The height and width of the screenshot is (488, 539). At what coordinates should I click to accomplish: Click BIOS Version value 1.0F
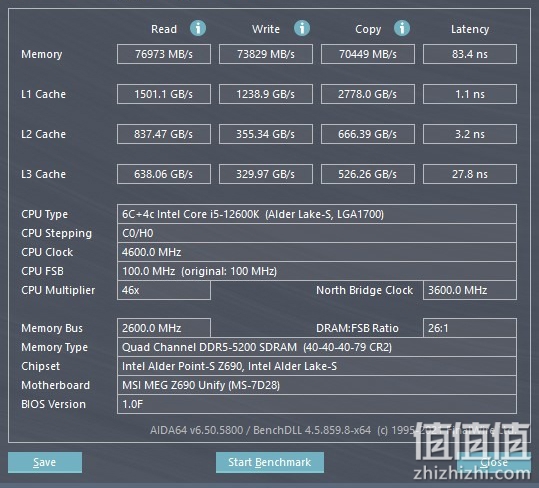[x=317, y=404]
